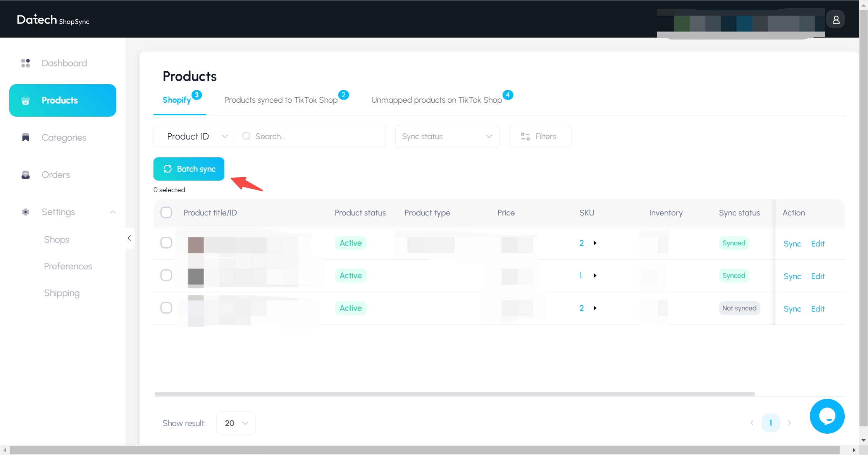
Task: Click the Filters icon button
Action: 539,136
